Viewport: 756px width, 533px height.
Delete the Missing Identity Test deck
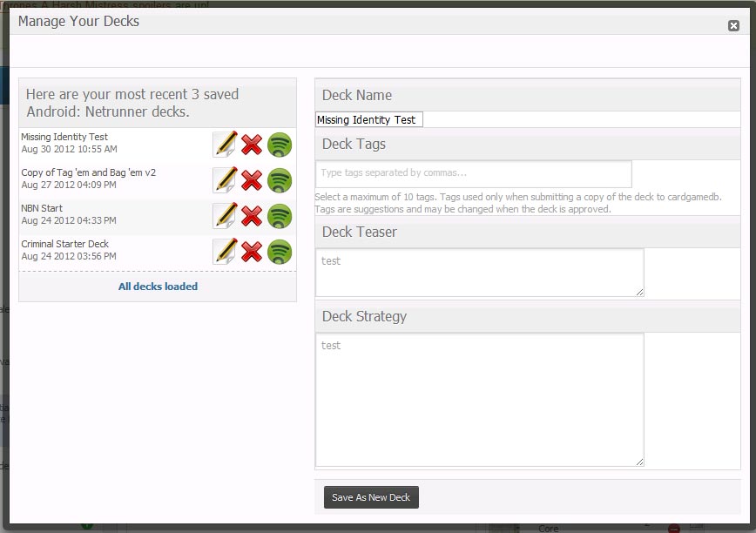pos(252,145)
